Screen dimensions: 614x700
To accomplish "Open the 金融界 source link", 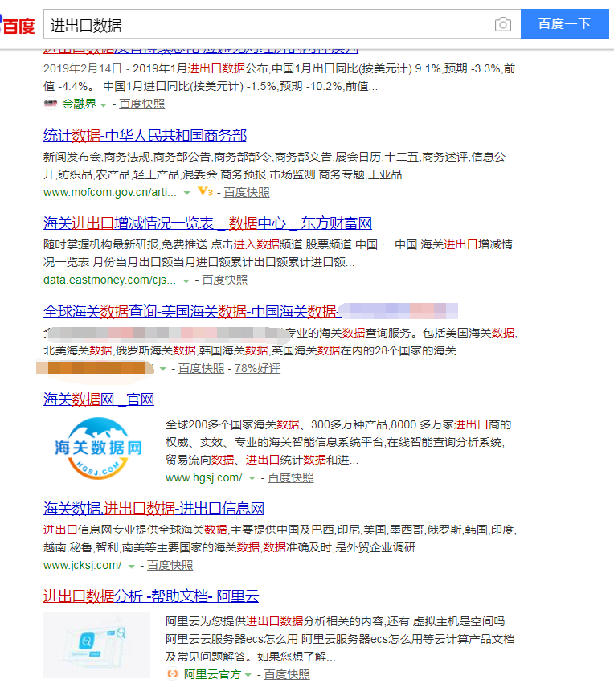I will (x=79, y=104).
